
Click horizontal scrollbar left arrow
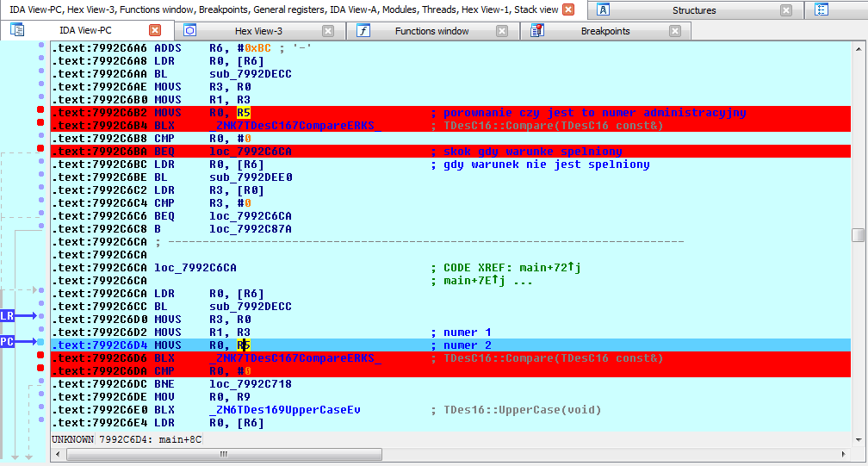pyautogui.click(x=59, y=455)
